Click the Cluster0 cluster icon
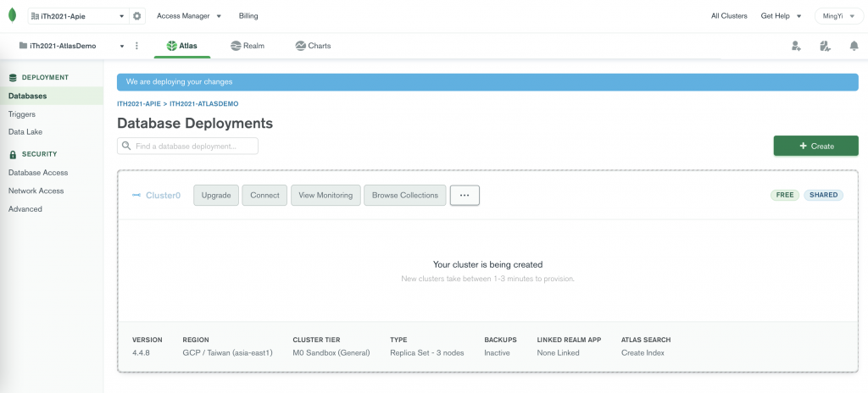Viewport: 868px width, 393px height. click(136, 196)
